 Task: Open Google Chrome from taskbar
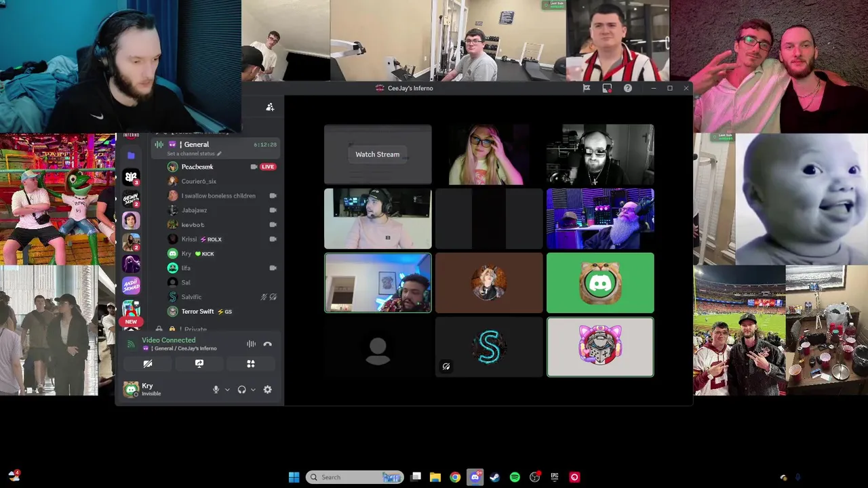455,477
